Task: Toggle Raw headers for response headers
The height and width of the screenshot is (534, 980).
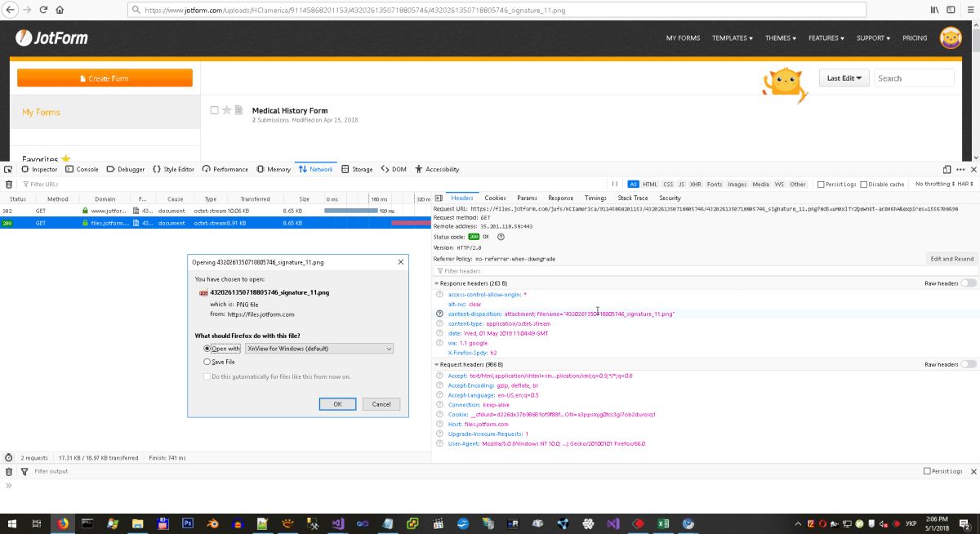Action: [969, 283]
